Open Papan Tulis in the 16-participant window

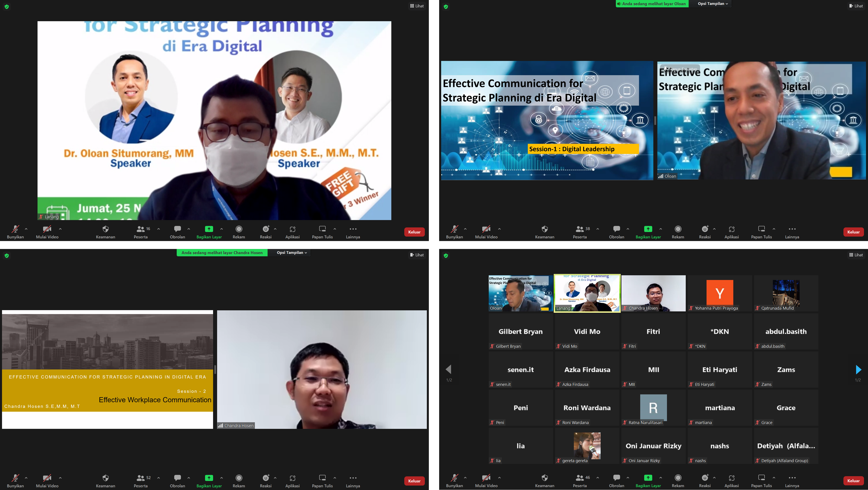coord(322,232)
